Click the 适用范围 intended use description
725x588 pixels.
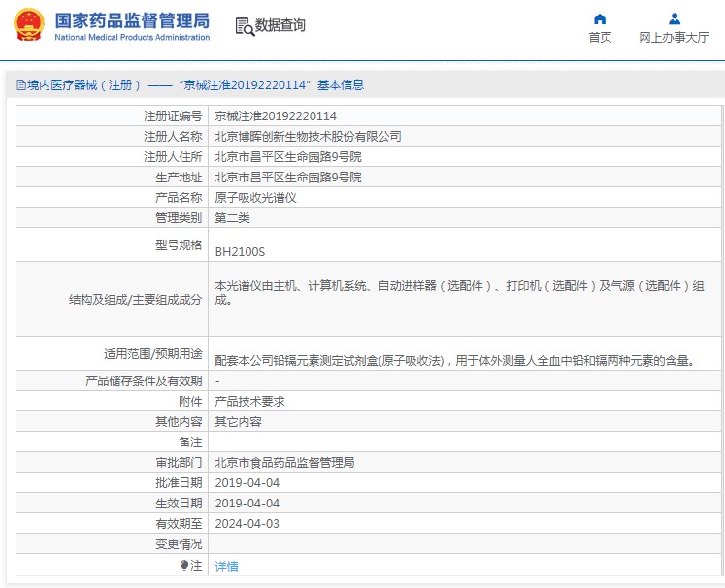click(455, 360)
